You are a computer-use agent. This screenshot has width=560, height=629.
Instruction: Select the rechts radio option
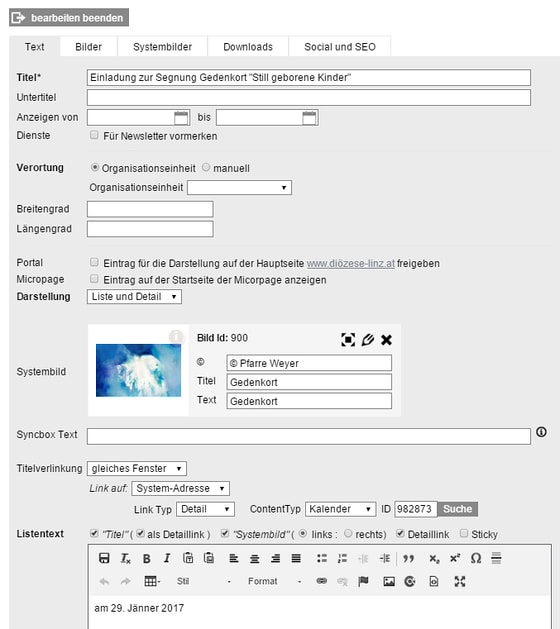[x=348, y=533]
